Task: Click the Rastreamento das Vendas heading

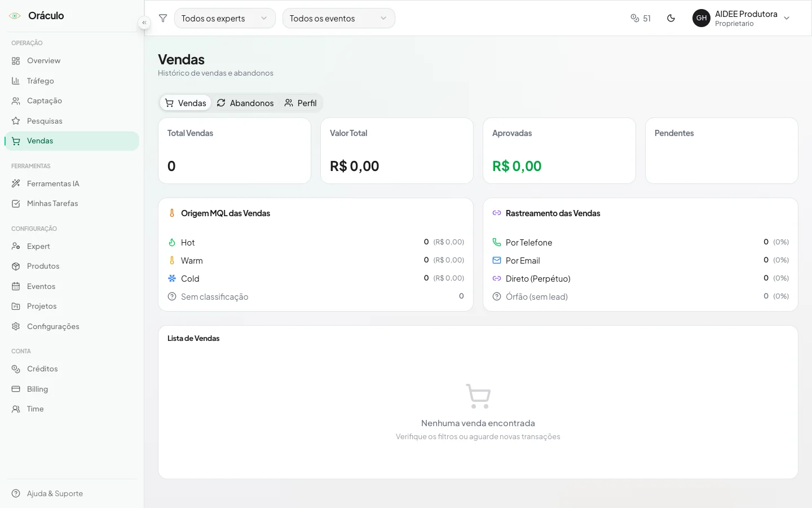Action: (x=553, y=213)
